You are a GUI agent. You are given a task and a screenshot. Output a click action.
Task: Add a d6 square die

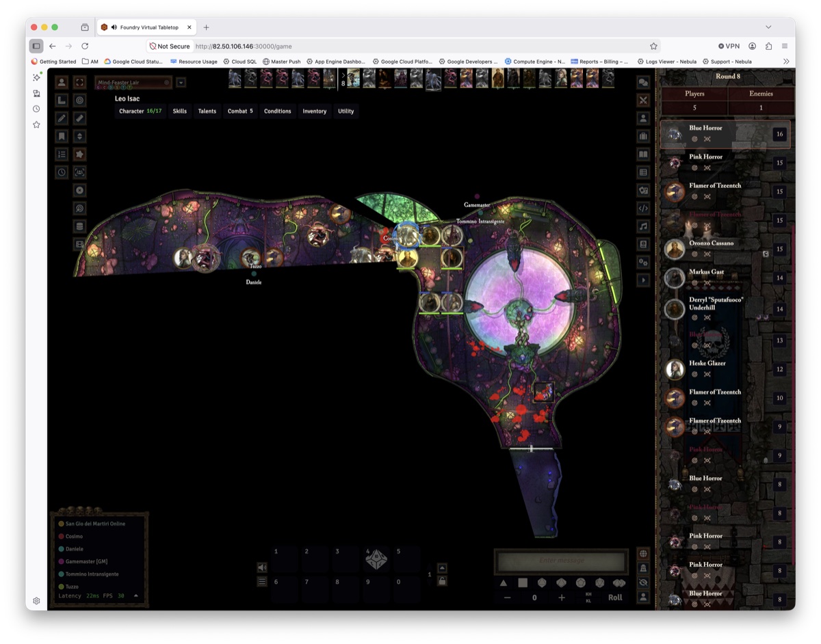point(523,583)
